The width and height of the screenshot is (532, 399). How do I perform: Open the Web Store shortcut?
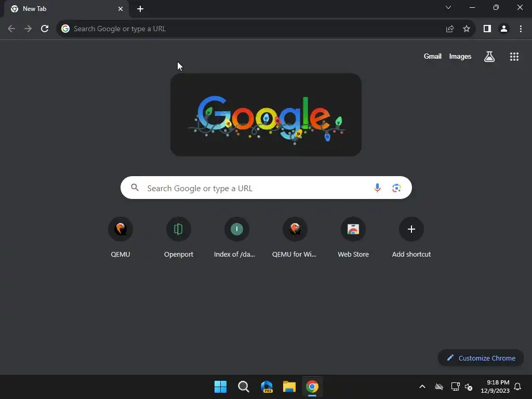pos(353,237)
